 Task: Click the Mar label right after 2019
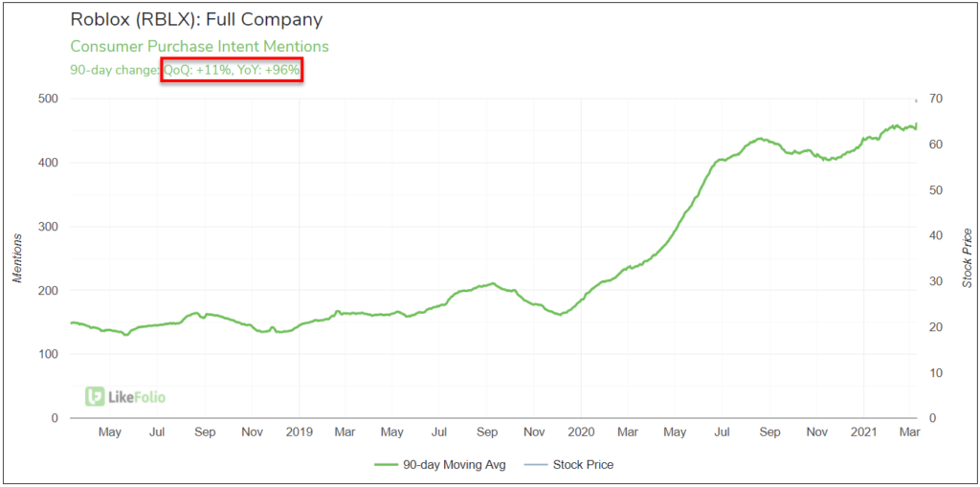pyautogui.click(x=345, y=432)
